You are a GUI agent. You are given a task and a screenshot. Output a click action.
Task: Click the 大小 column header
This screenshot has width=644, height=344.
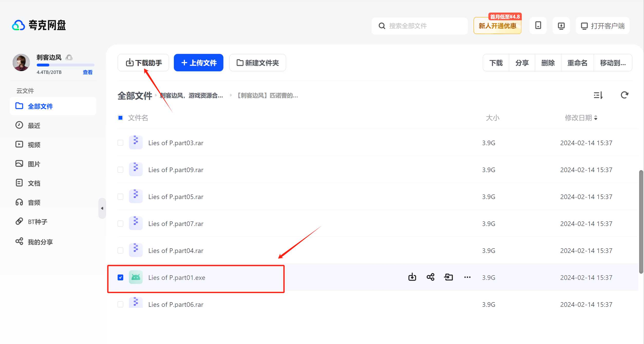(x=493, y=118)
